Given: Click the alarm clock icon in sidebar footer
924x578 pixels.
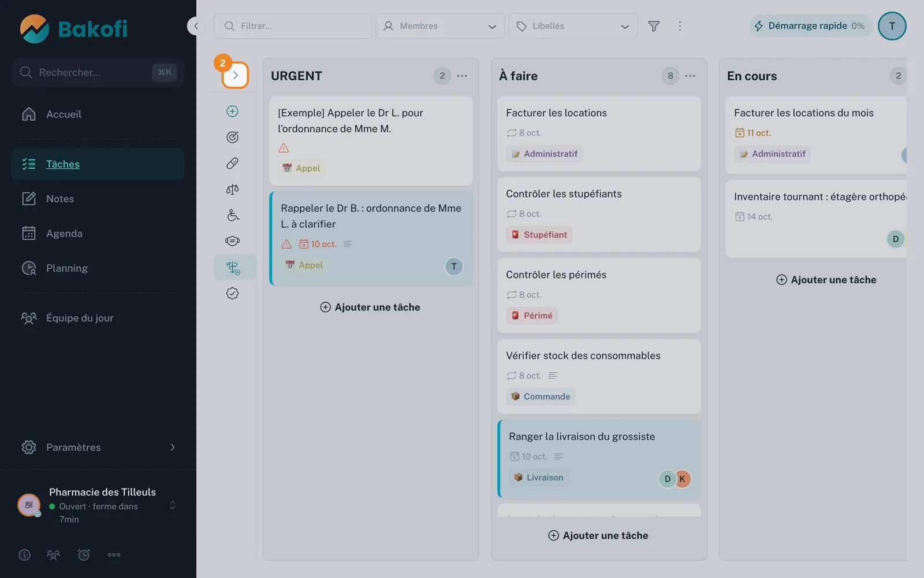Looking at the screenshot, I should click(x=84, y=555).
